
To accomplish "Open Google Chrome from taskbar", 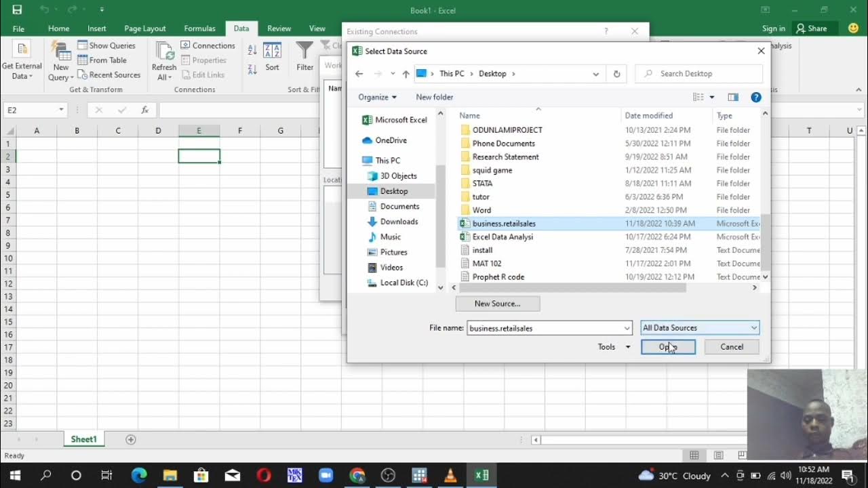I will click(357, 475).
